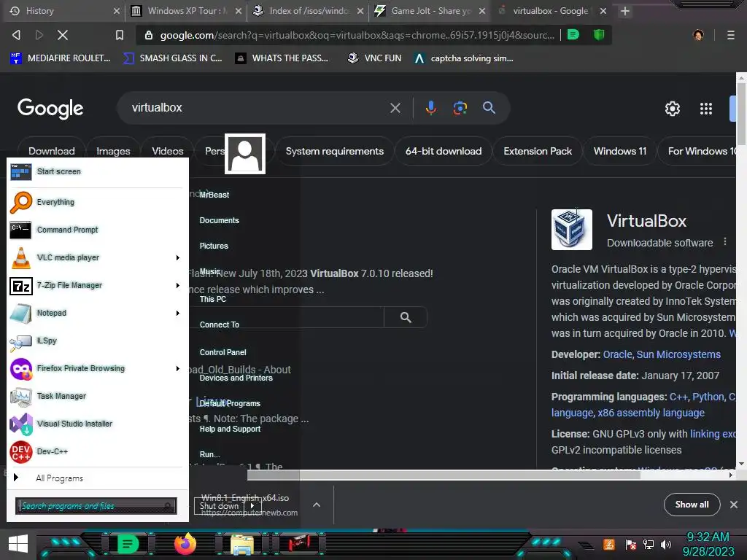Image resolution: width=747 pixels, height=560 pixels.
Task: Open Help and Support
Action: click(230, 429)
